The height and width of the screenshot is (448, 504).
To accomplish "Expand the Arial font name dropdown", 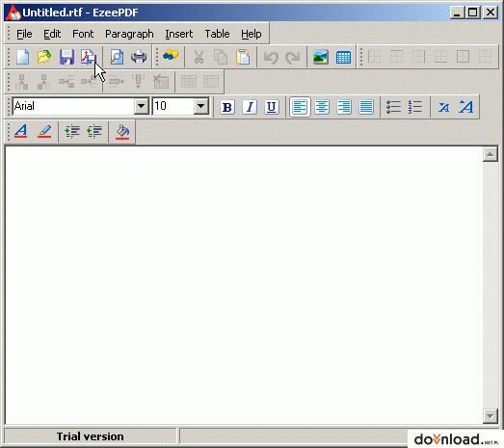I will 141,106.
